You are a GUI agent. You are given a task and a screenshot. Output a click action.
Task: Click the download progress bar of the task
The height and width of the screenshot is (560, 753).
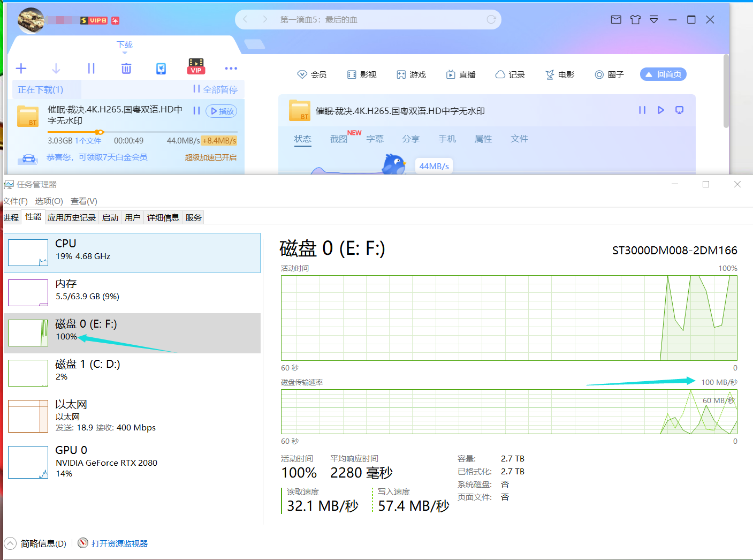pyautogui.click(x=99, y=132)
